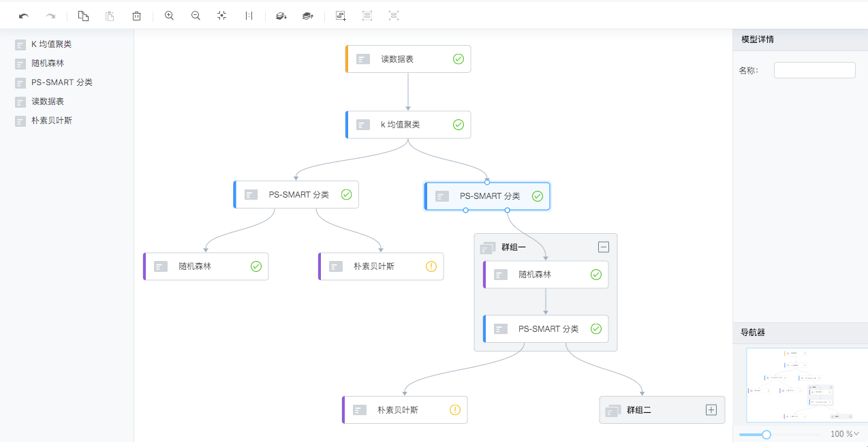
Task: Click the top anchor point of selected PS-SMART node
Action: [x=487, y=182]
